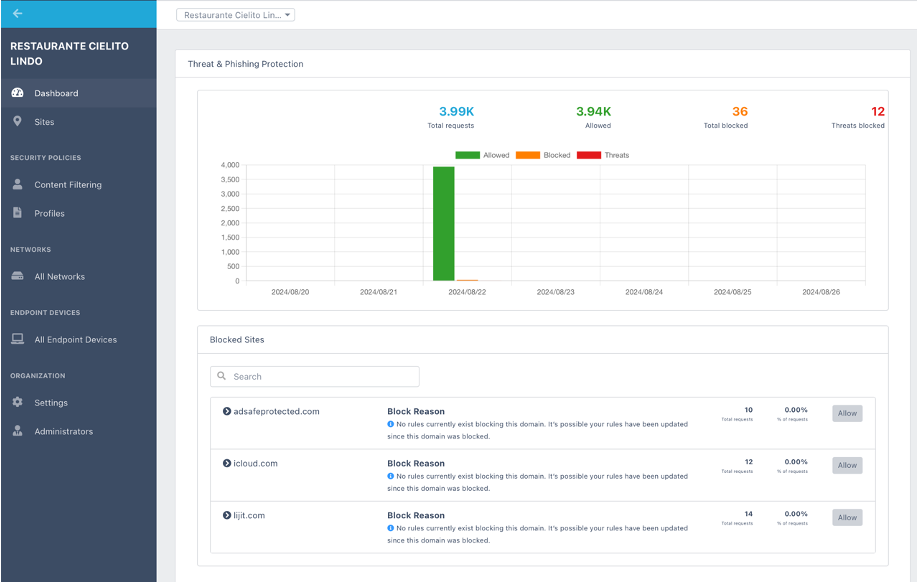This screenshot has height=583, width=918.
Task: Click the Administrators user icon
Action: click(x=18, y=431)
